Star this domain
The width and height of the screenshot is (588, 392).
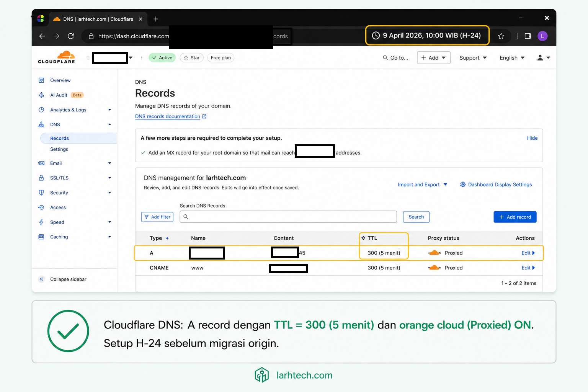tap(191, 58)
